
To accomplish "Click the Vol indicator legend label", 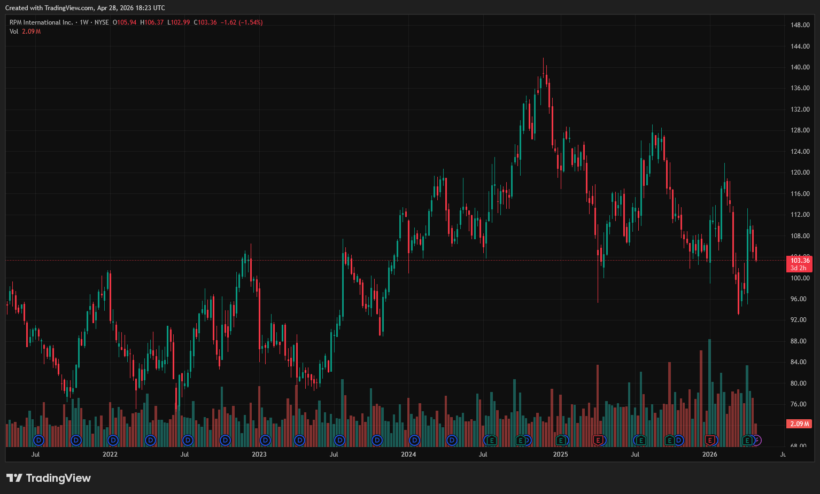I will pyautogui.click(x=14, y=31).
